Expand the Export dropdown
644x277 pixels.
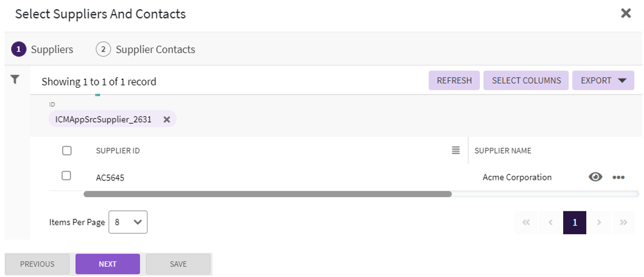603,80
